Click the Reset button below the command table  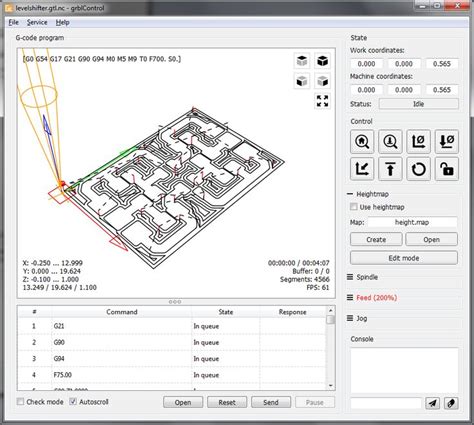(227, 402)
